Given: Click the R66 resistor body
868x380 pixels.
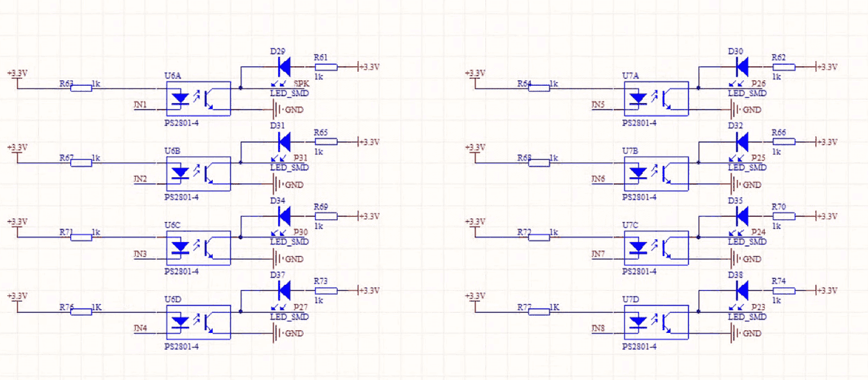Looking at the screenshot, I should click(784, 141).
